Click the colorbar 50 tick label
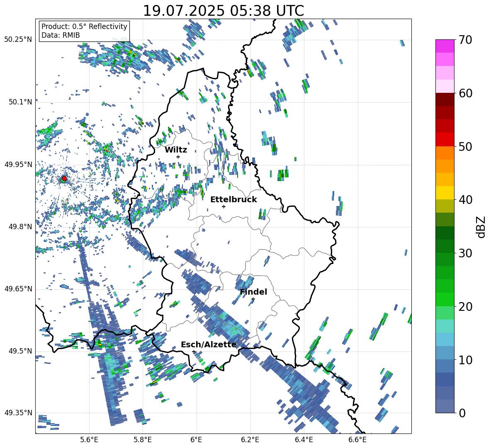 click(466, 146)
